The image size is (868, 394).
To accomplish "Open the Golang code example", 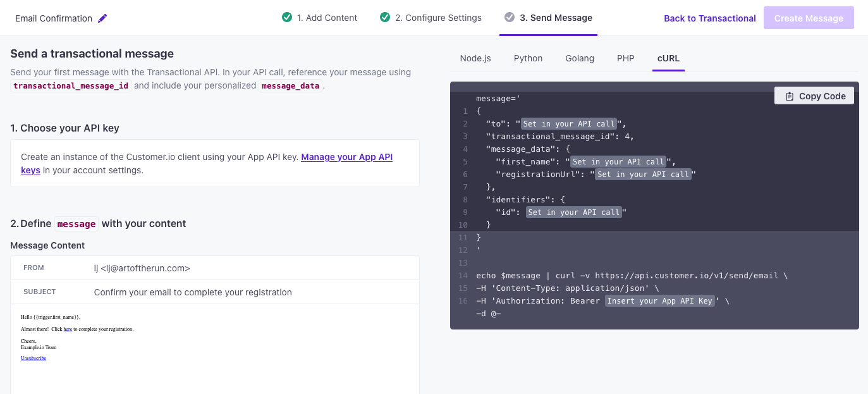I will point(579,58).
